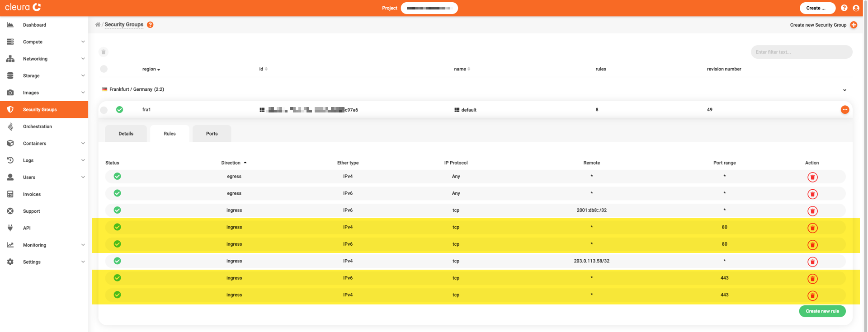Click the bulk delete trash icon

(x=104, y=52)
